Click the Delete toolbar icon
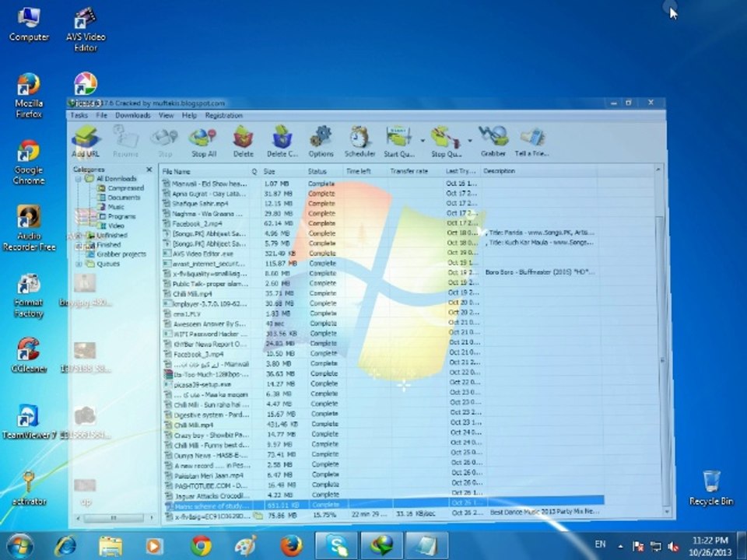 click(x=244, y=142)
